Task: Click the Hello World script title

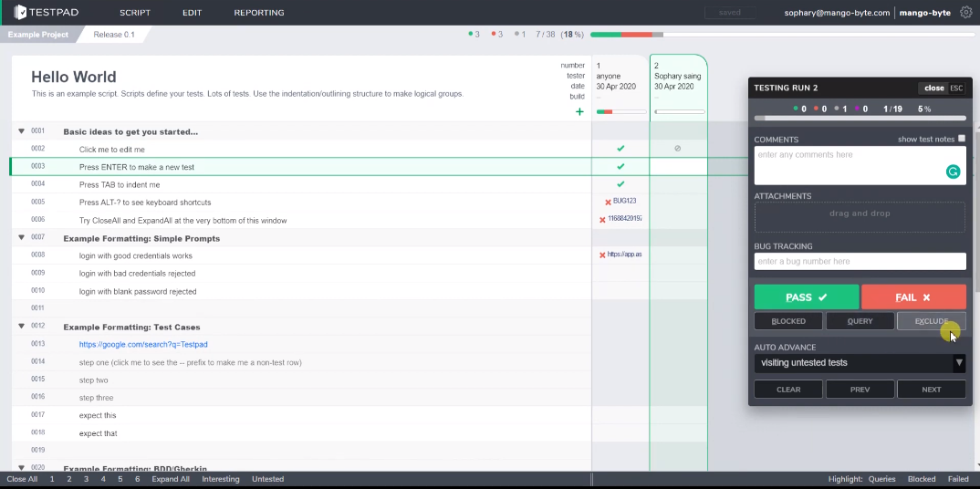Action: click(74, 77)
